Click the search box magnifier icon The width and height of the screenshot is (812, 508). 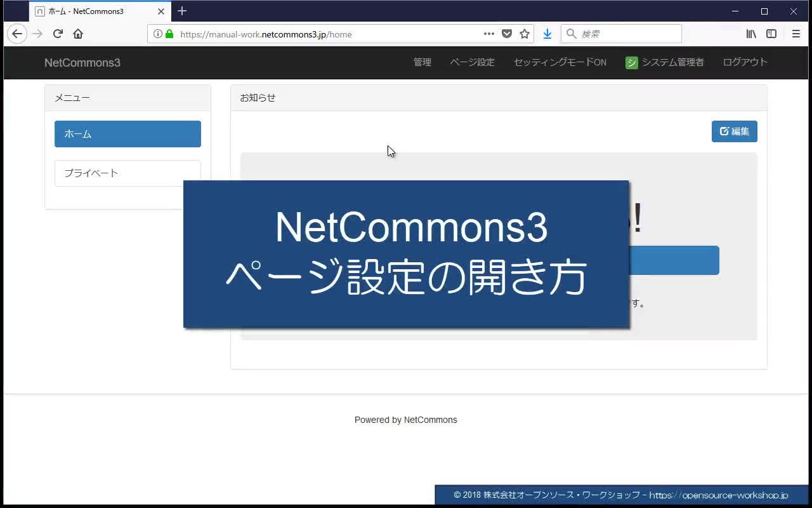pyautogui.click(x=572, y=34)
